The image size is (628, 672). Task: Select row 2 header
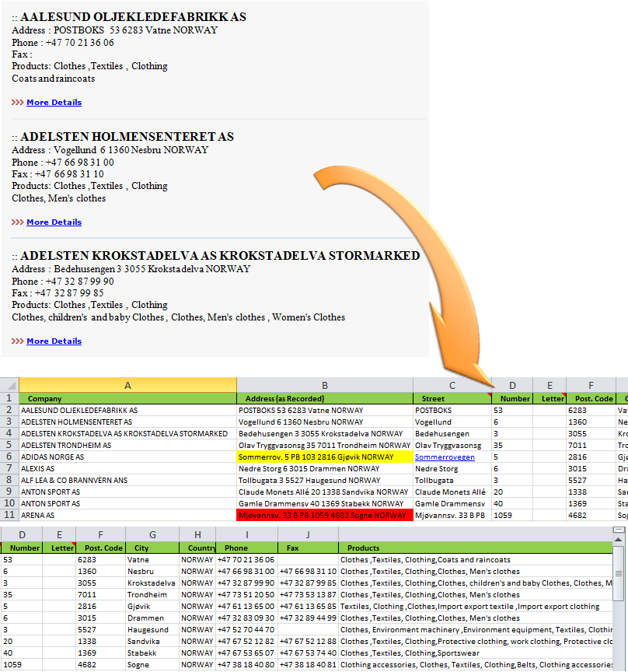click(9, 410)
